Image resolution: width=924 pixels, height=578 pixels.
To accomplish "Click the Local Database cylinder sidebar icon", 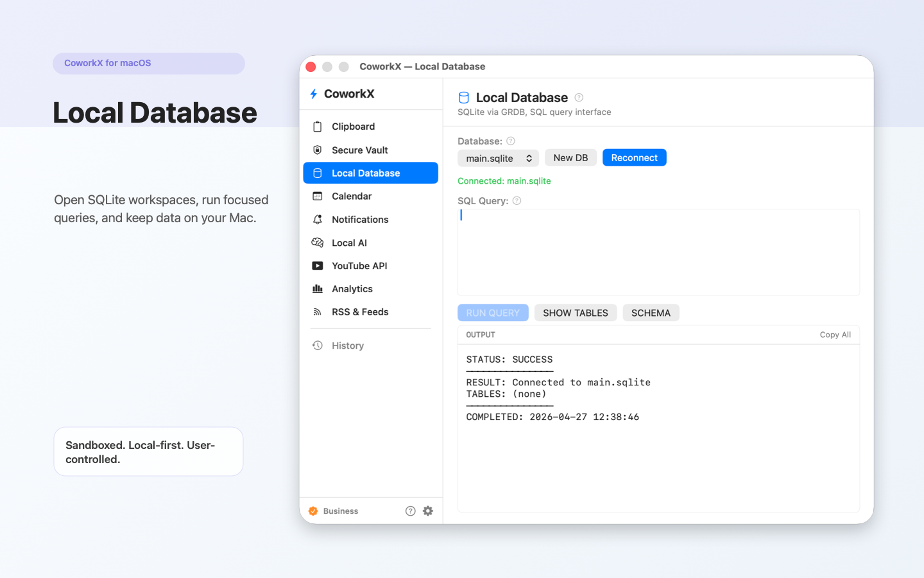I will [318, 173].
